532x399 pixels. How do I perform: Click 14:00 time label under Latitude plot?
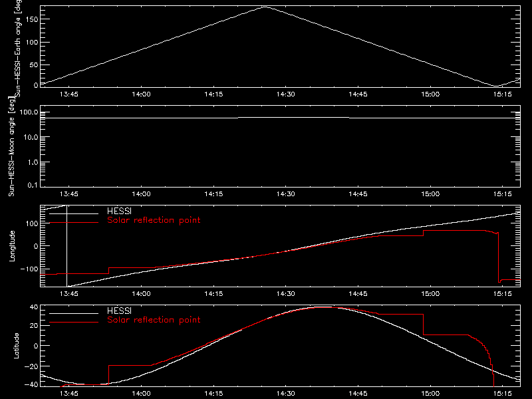tap(141, 394)
